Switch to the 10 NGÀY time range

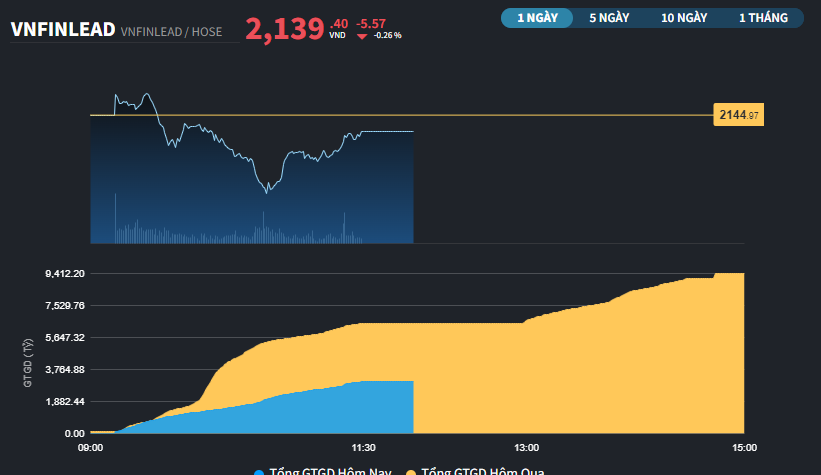(x=684, y=18)
